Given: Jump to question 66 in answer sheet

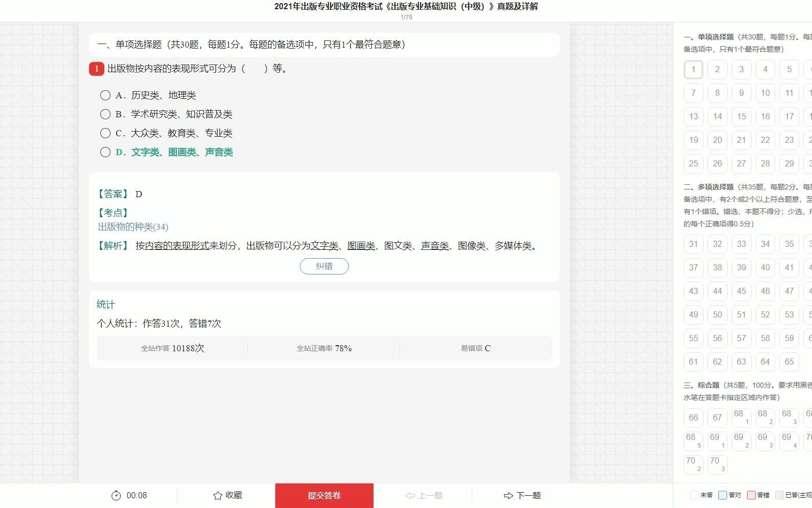Looking at the screenshot, I should point(693,418).
